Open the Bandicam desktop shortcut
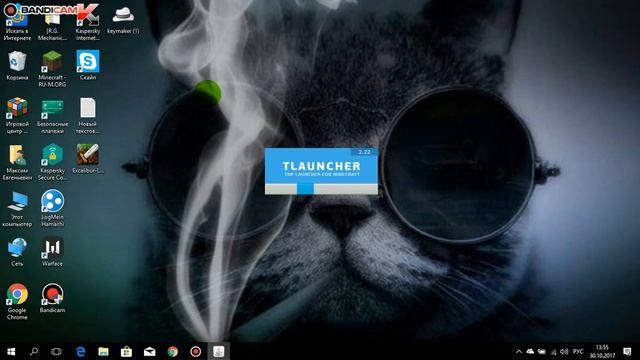 point(52,299)
